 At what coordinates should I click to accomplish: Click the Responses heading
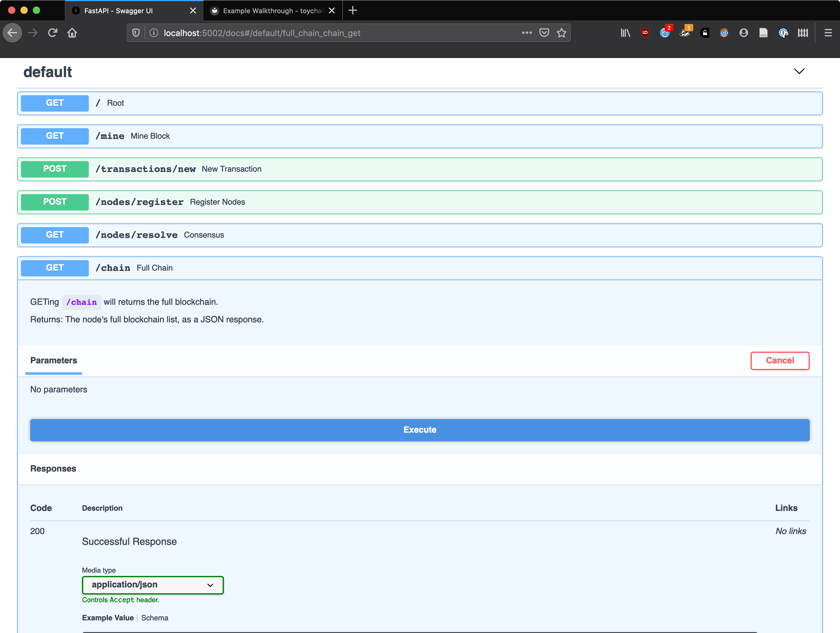click(53, 469)
